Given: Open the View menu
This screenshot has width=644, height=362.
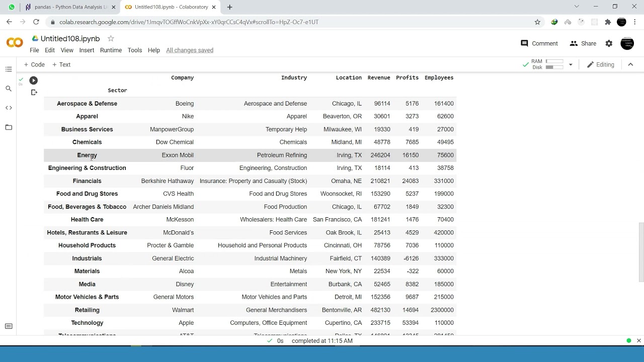Looking at the screenshot, I should coord(67,50).
